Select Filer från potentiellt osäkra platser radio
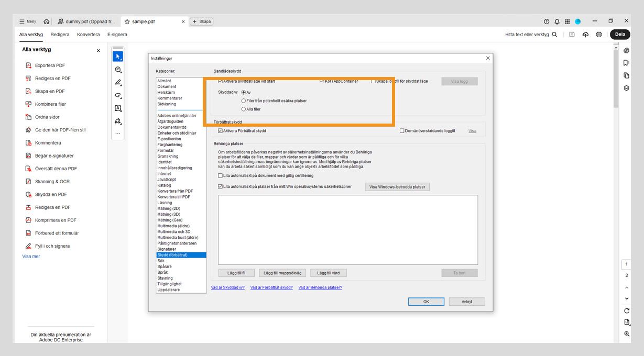 (x=244, y=101)
